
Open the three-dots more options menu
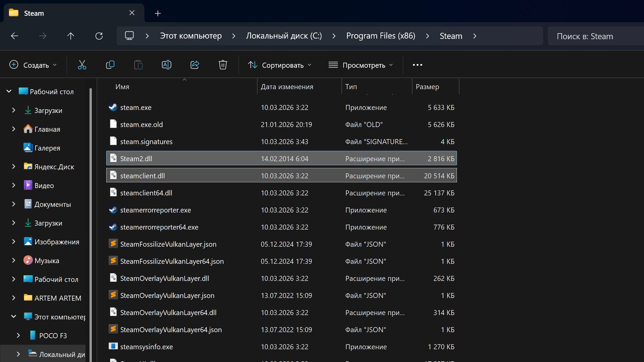[417, 65]
